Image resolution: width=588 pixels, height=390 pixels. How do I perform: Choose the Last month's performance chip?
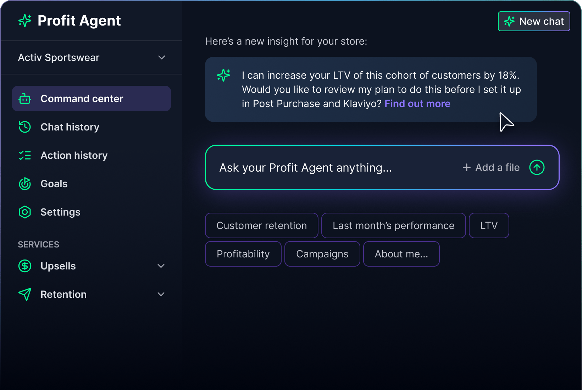click(x=393, y=225)
